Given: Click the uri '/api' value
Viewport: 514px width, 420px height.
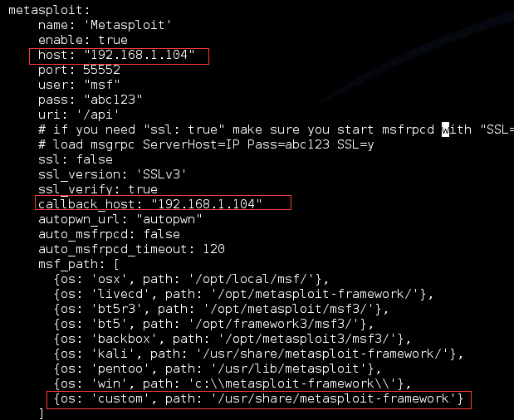Looking at the screenshot, I should pos(98,115).
